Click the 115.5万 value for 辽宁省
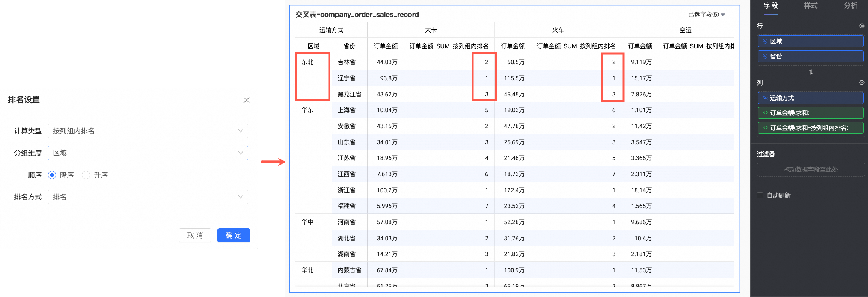 (x=514, y=78)
